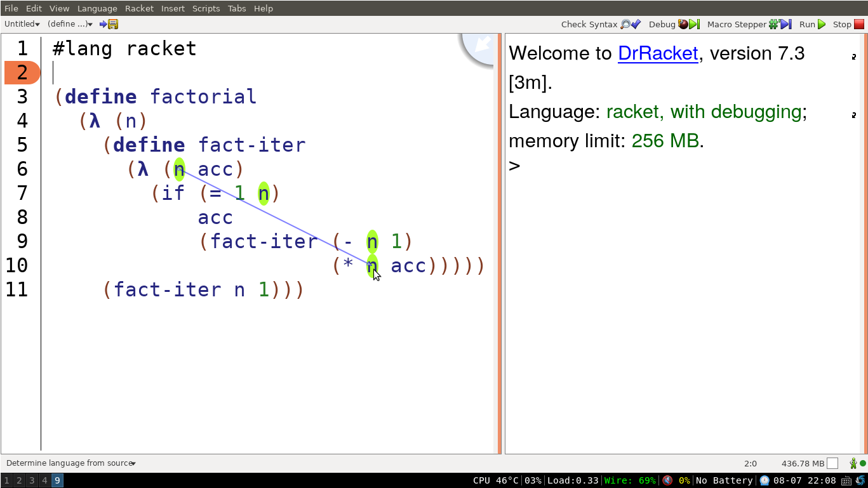Image resolution: width=868 pixels, height=488 pixels.
Task: Click '256 MB' memory limit text
Action: click(665, 141)
